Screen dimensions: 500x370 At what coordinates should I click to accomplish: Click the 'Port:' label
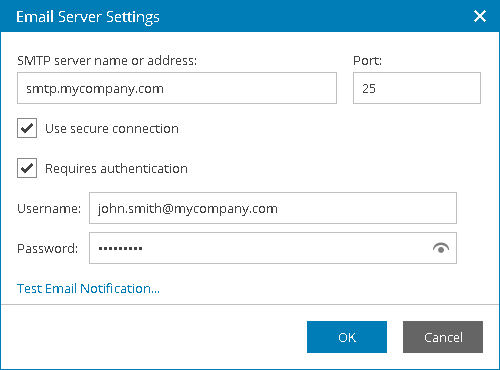367,61
